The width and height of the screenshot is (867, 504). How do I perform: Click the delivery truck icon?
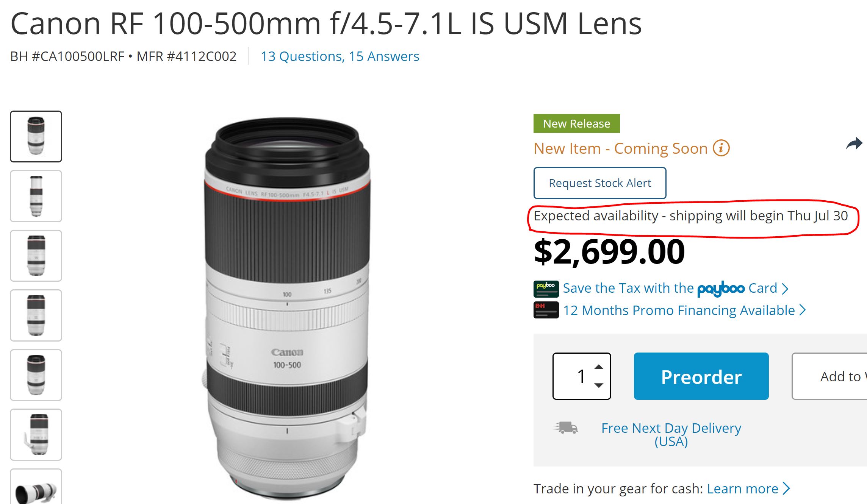[565, 428]
